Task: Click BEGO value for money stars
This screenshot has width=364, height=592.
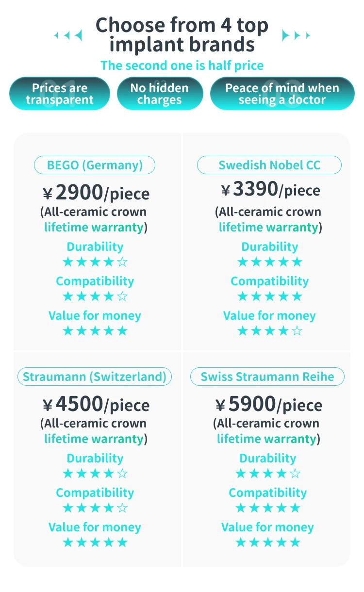Action: pyautogui.click(x=95, y=331)
